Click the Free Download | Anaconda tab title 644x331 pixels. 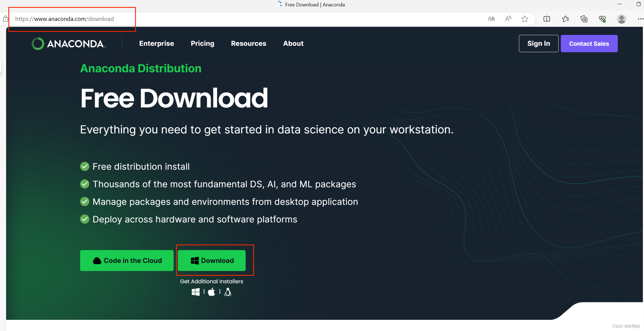click(x=315, y=4)
